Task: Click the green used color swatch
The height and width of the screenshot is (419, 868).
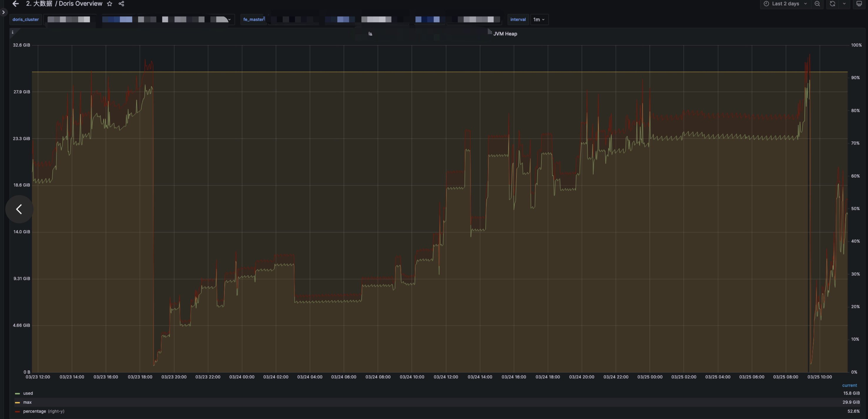Action: [18, 393]
